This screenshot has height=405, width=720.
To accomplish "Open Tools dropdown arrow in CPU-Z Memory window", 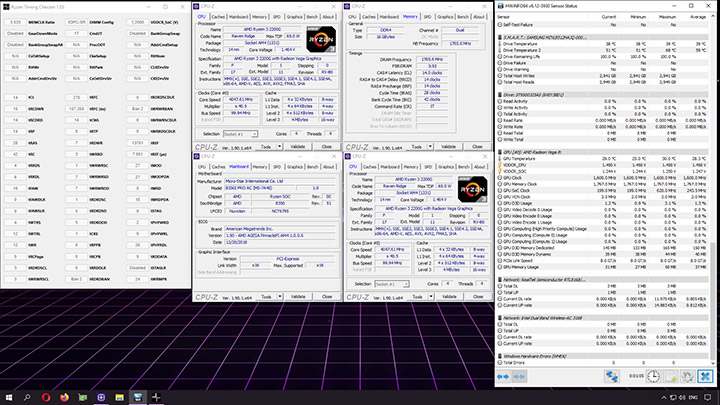I will point(430,146).
